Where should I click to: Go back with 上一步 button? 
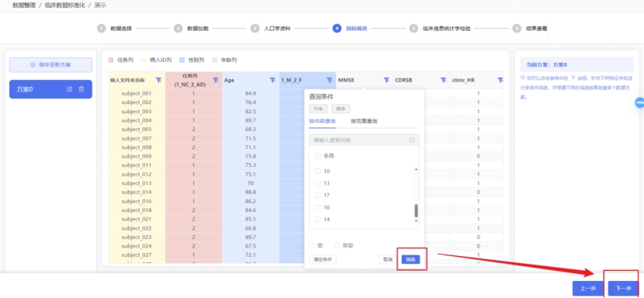pos(587,289)
